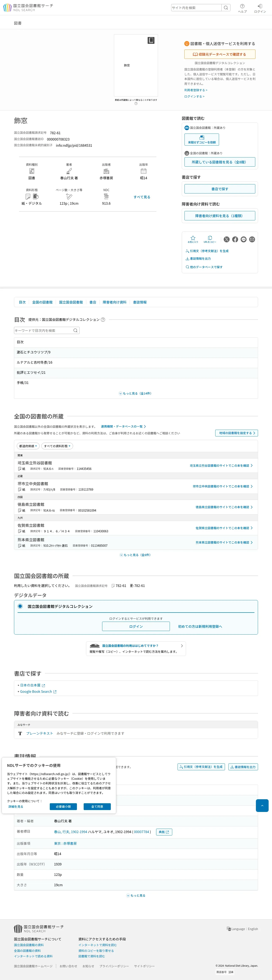Jump to 国立国会図書館 tab

point(71,302)
